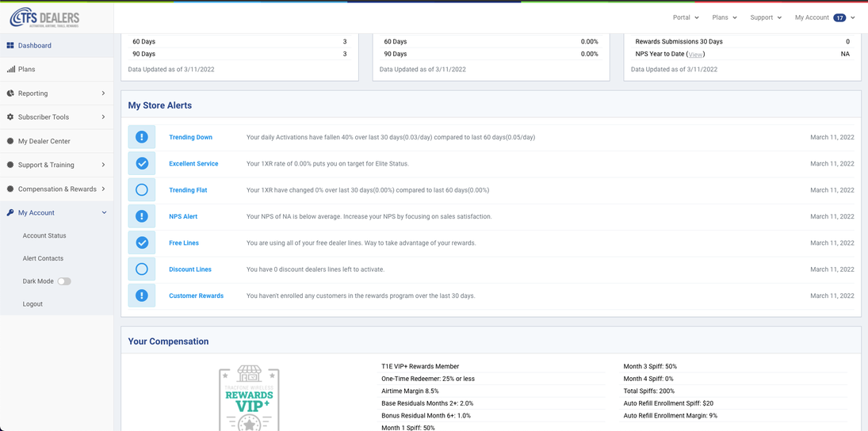The height and width of the screenshot is (431, 868).
Task: Click the My Dealer Center badge icon
Action: (x=10, y=141)
